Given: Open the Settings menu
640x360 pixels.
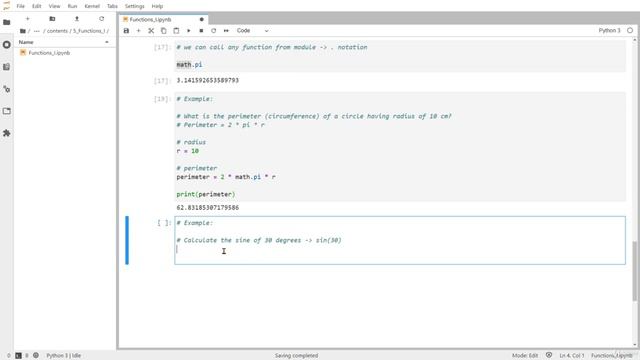Looking at the screenshot, I should pyautogui.click(x=135, y=6).
